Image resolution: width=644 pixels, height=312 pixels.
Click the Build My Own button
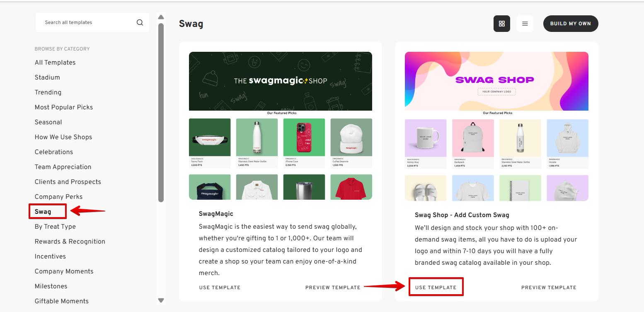pos(570,24)
